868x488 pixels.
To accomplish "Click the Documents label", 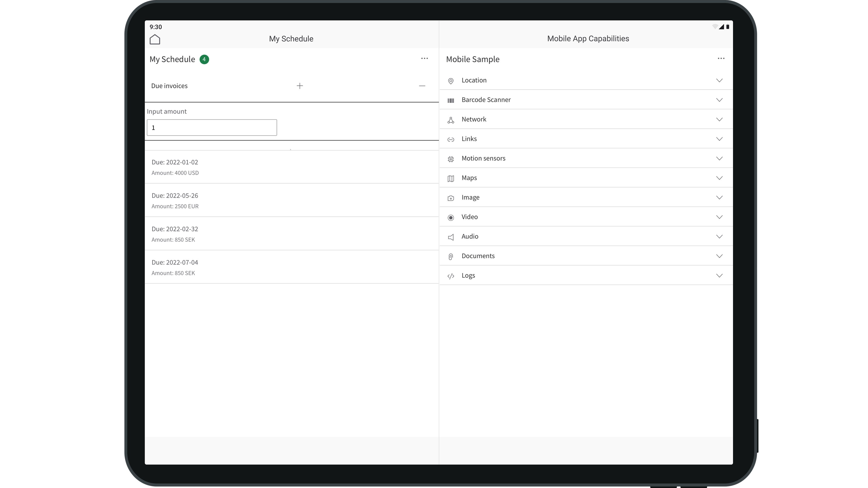I will [x=478, y=256].
